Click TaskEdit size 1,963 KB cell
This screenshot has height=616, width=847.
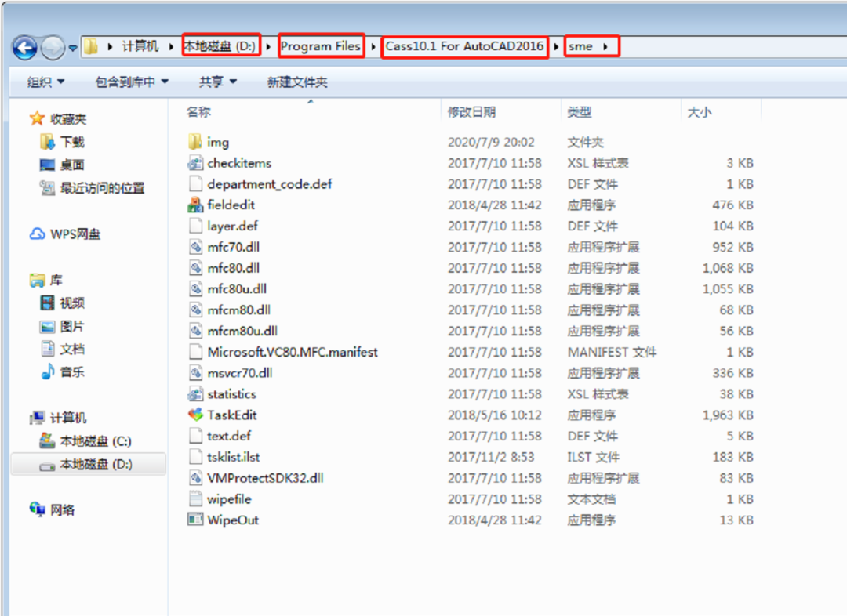pyautogui.click(x=728, y=415)
